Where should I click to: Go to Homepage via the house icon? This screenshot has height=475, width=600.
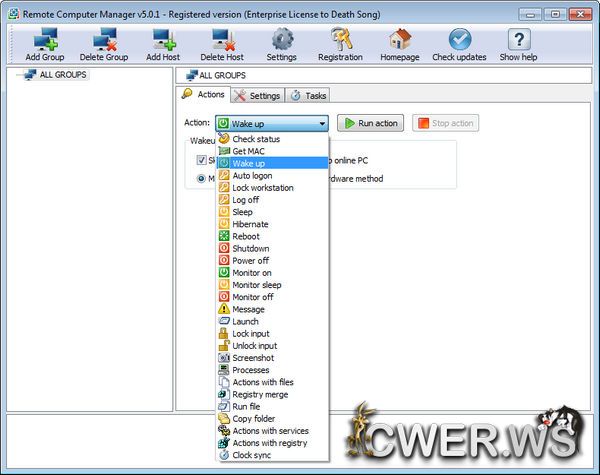[x=400, y=40]
